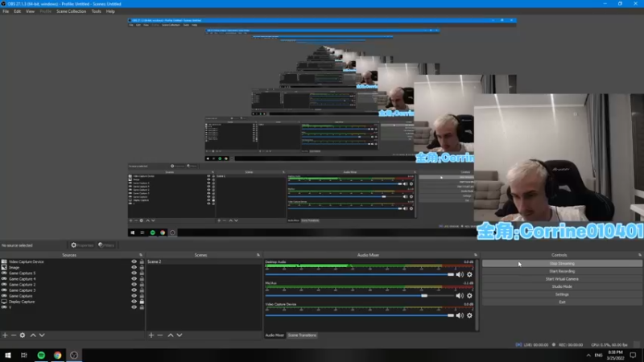This screenshot has width=644, height=362.
Task: Click the Exit button
Action: (562, 302)
